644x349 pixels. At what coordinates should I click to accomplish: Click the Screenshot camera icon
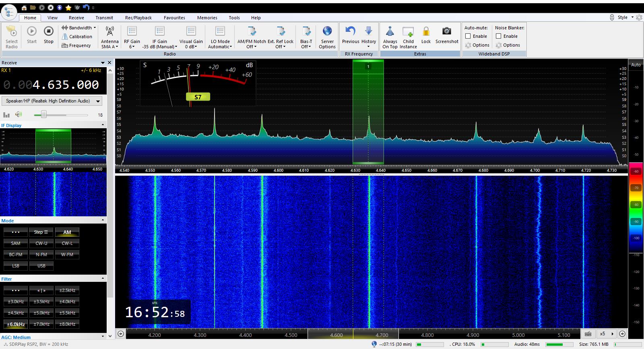point(446,31)
